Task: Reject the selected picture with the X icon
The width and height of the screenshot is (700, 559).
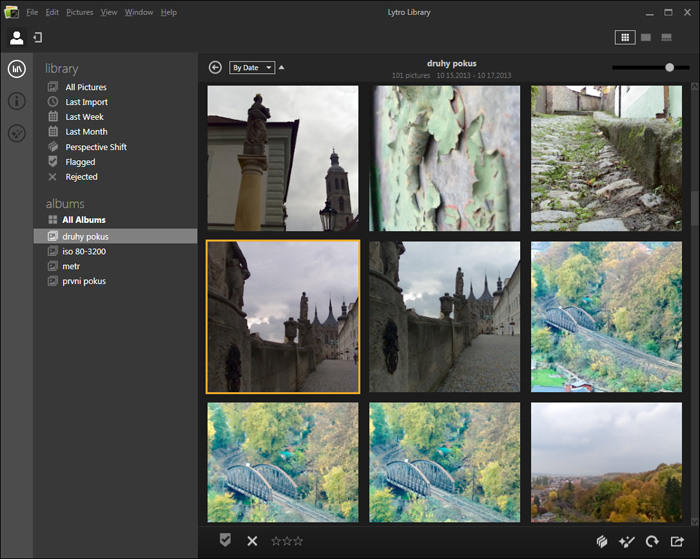Action: pos(252,541)
